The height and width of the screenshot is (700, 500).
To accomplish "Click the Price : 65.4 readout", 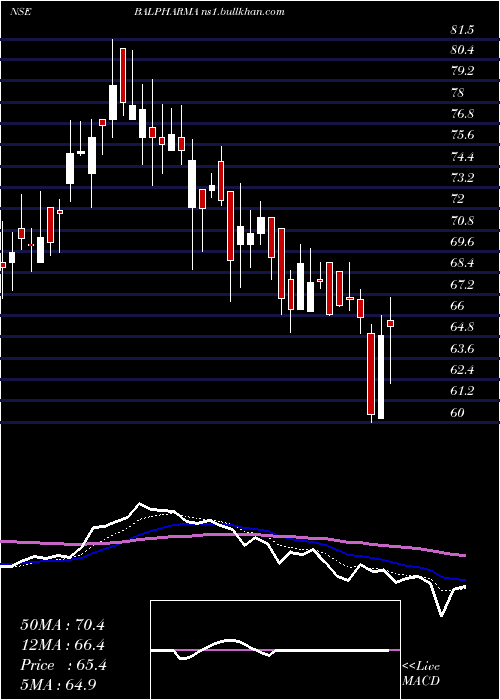I will pyautogui.click(x=63, y=665).
